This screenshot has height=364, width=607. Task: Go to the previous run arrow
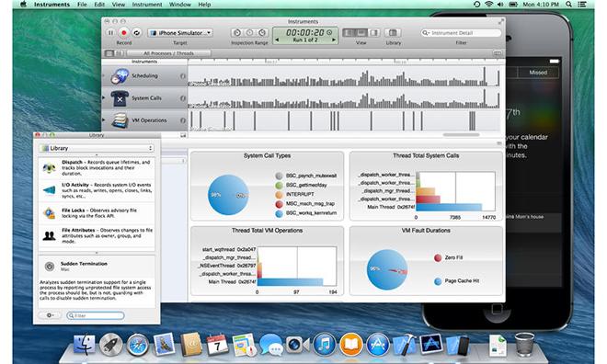coord(277,40)
